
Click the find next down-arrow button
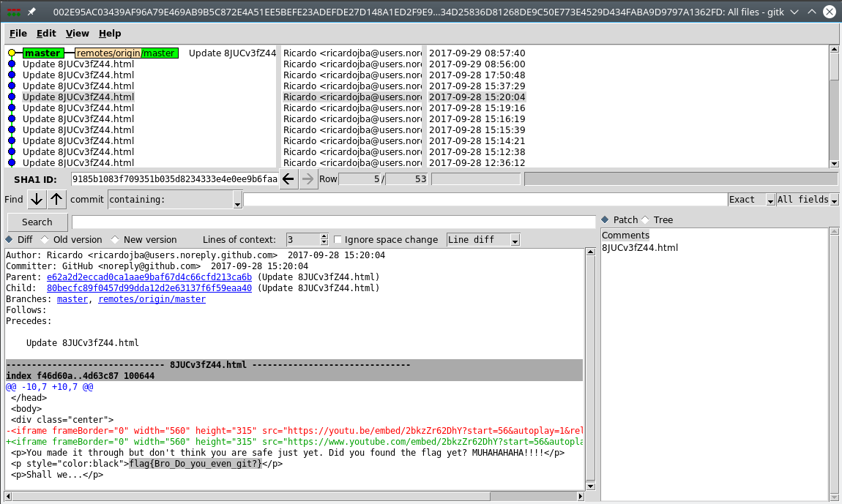pyautogui.click(x=37, y=200)
